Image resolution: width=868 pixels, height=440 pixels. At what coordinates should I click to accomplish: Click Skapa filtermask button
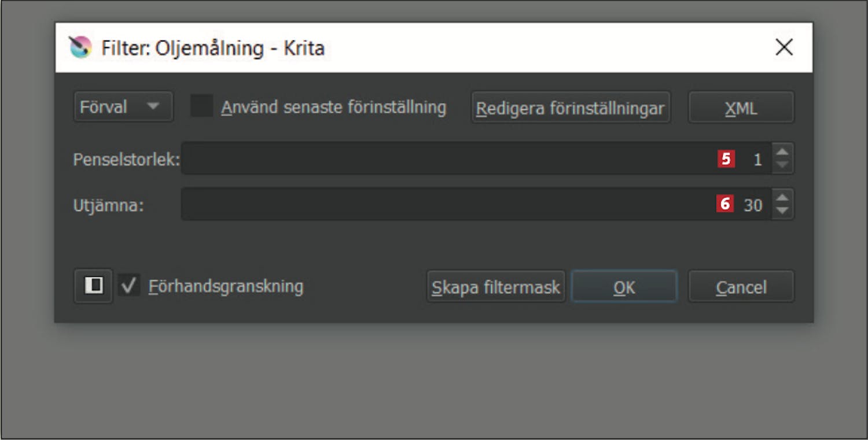pos(496,287)
